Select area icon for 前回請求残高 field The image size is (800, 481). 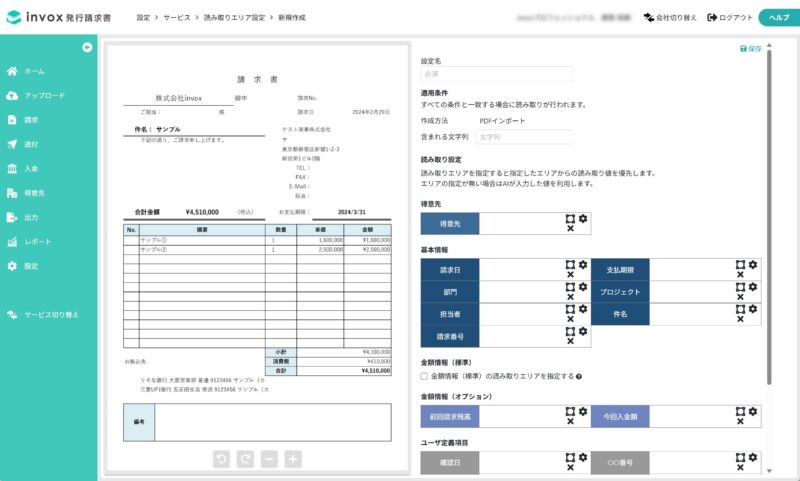[x=570, y=412]
